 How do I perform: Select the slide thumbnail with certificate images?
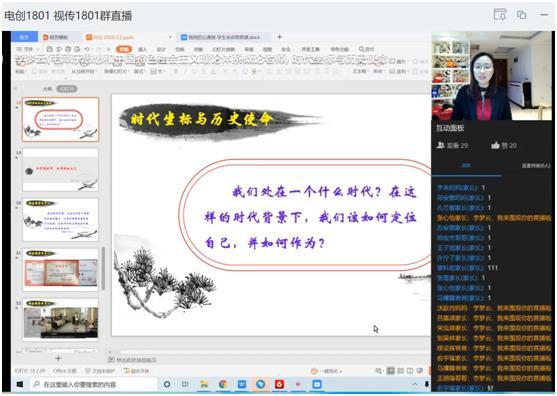[60, 270]
